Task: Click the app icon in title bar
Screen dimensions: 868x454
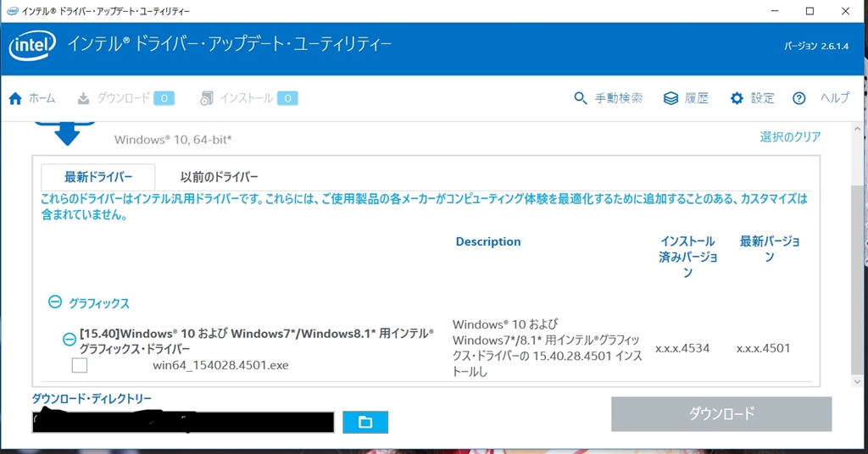Action: [12, 11]
